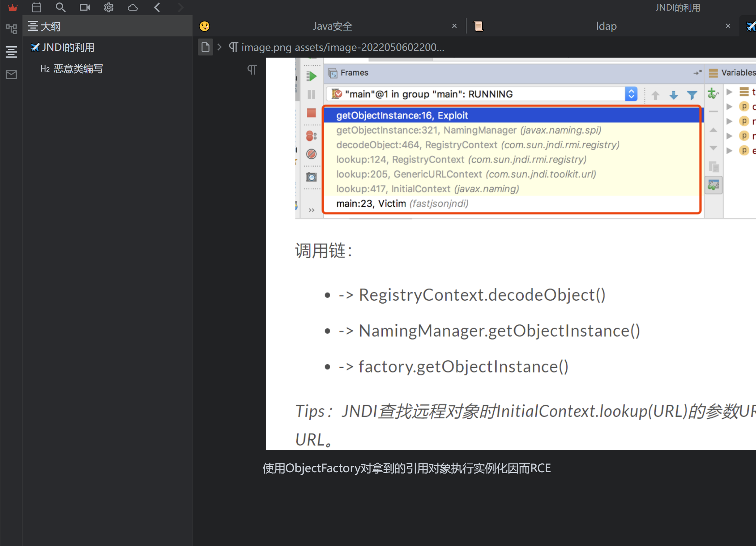Image resolution: width=756 pixels, height=546 pixels.
Task: Click the paragraph block marker icon
Action: pyautogui.click(x=252, y=70)
